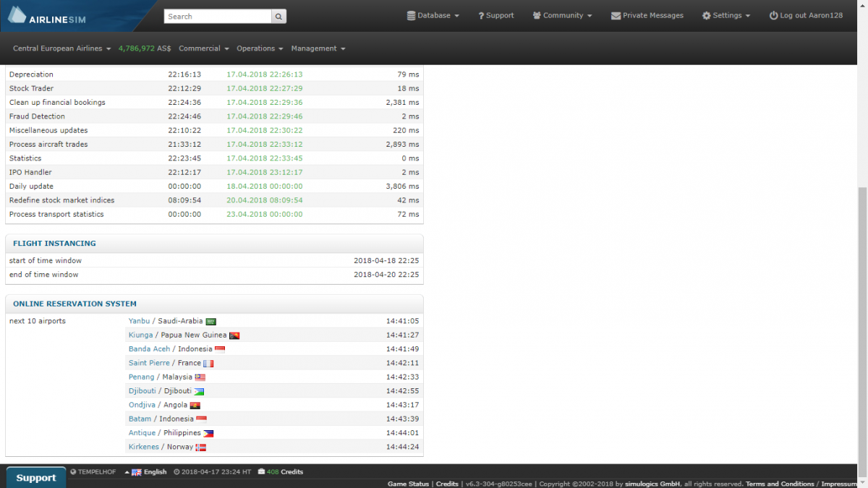This screenshot has height=488, width=868.
Task: Click the simulogics GmbH footer link
Action: coord(651,484)
